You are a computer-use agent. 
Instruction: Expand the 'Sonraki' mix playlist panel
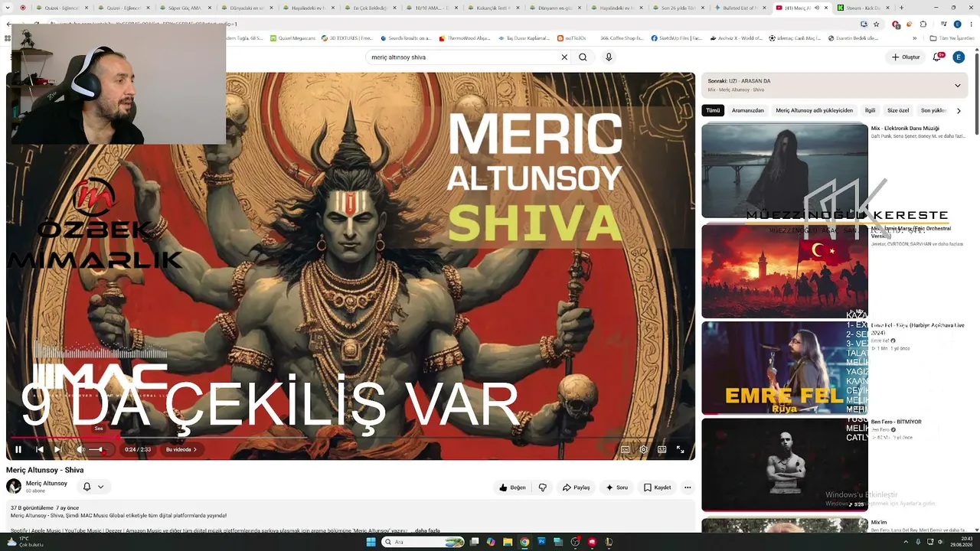pos(957,85)
